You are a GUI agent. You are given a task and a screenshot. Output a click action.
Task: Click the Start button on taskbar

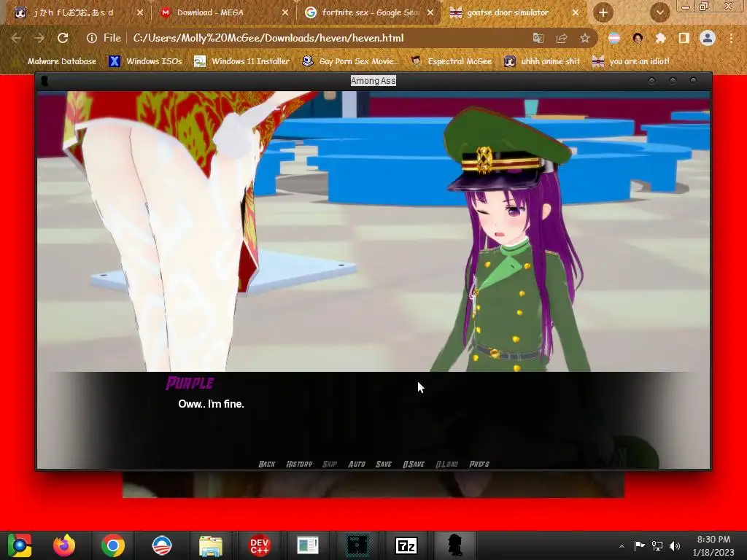point(20,545)
